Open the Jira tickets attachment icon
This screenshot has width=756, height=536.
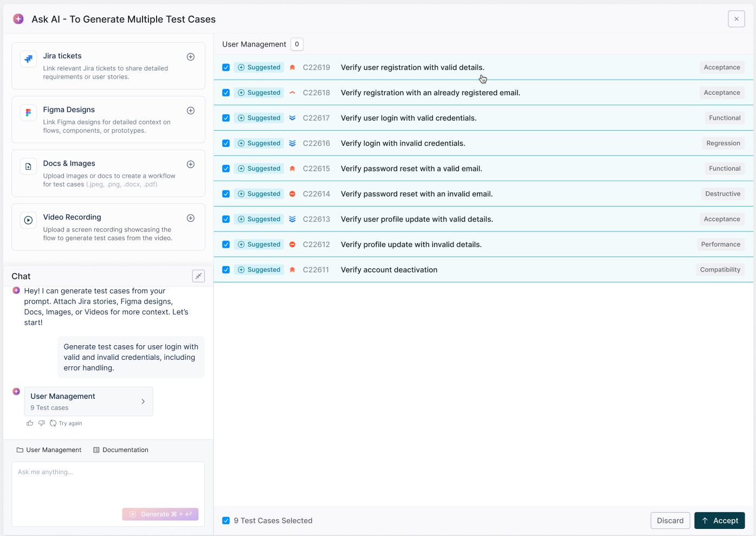(190, 56)
